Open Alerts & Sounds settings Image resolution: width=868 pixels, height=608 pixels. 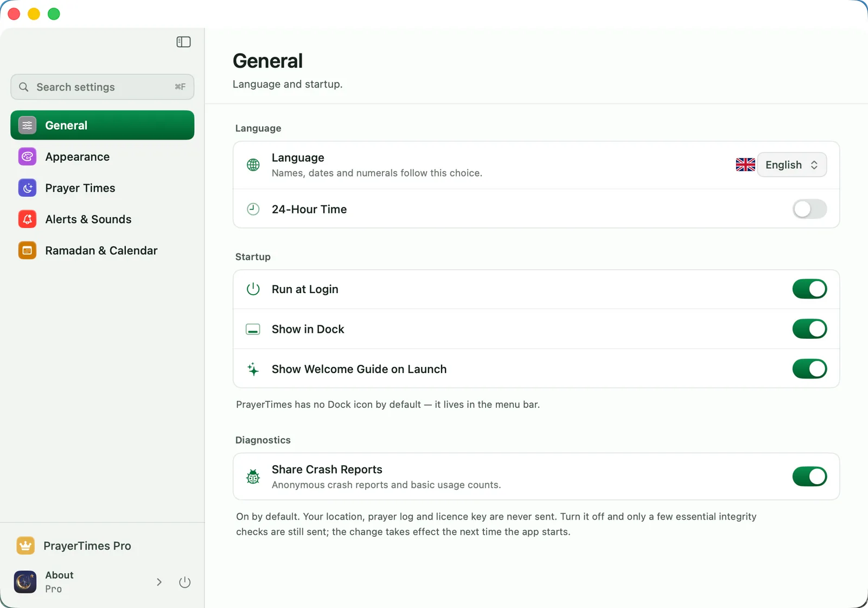click(x=103, y=219)
